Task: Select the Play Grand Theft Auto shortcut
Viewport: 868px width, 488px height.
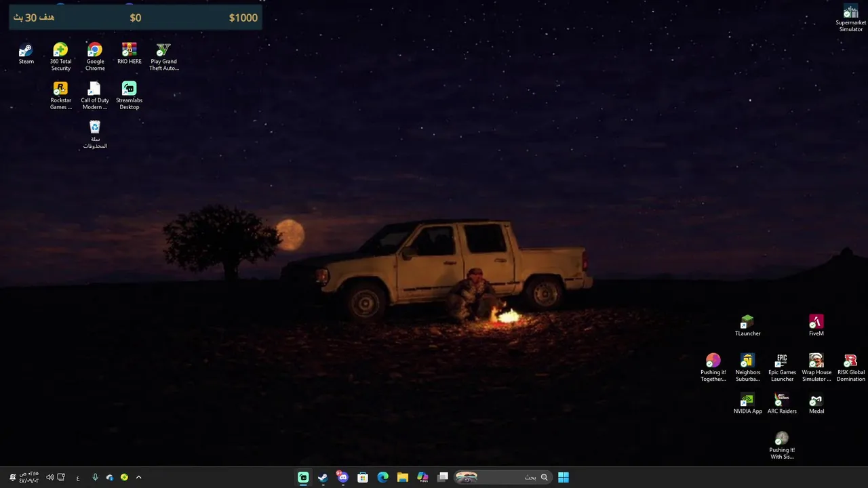Action: [x=163, y=57]
